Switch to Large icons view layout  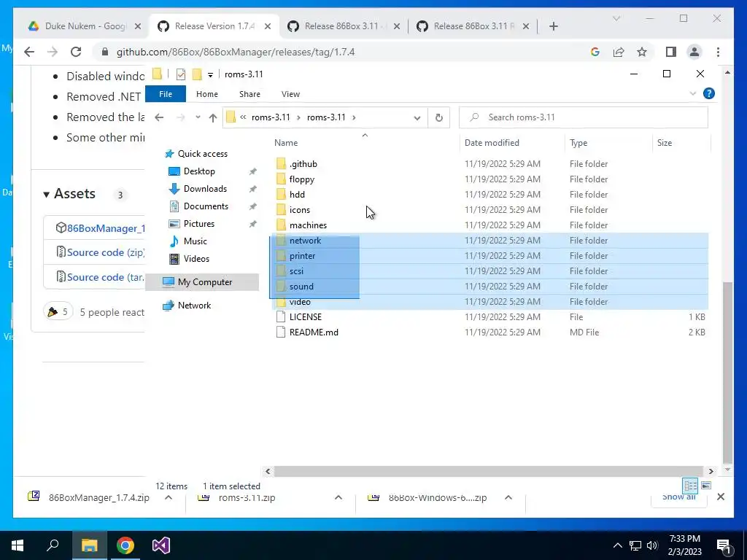[x=706, y=486]
